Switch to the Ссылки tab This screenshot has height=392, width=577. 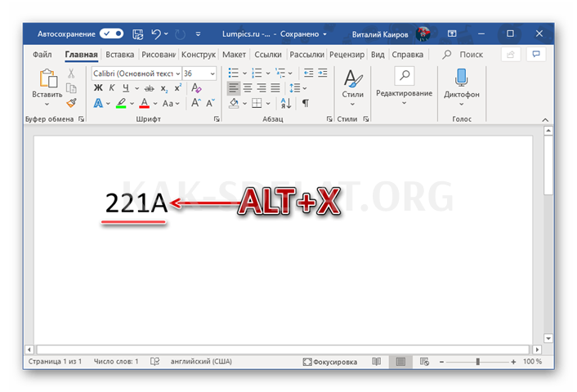268,55
